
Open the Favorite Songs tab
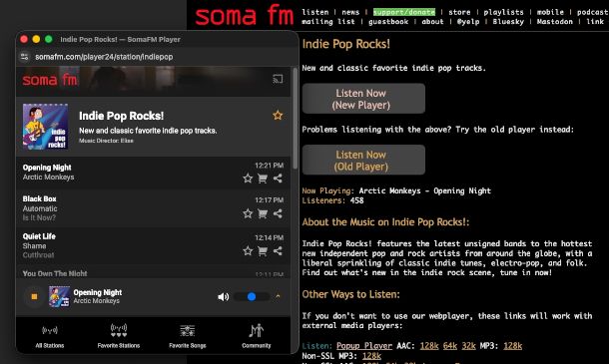pyautogui.click(x=188, y=336)
